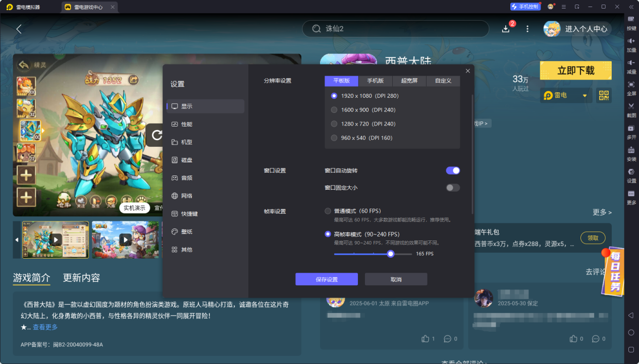This screenshot has height=364, width=639.
Task: Open 设置 gear icon in right sidebar
Action: [x=631, y=172]
